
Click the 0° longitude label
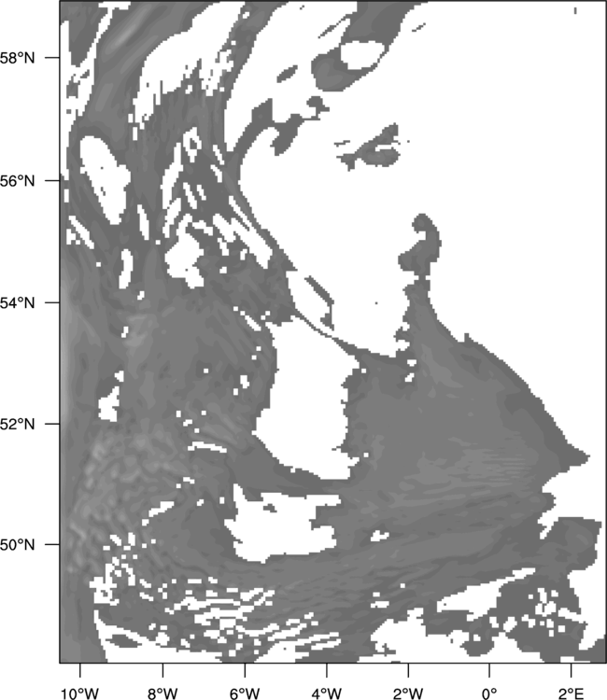[x=489, y=693]
